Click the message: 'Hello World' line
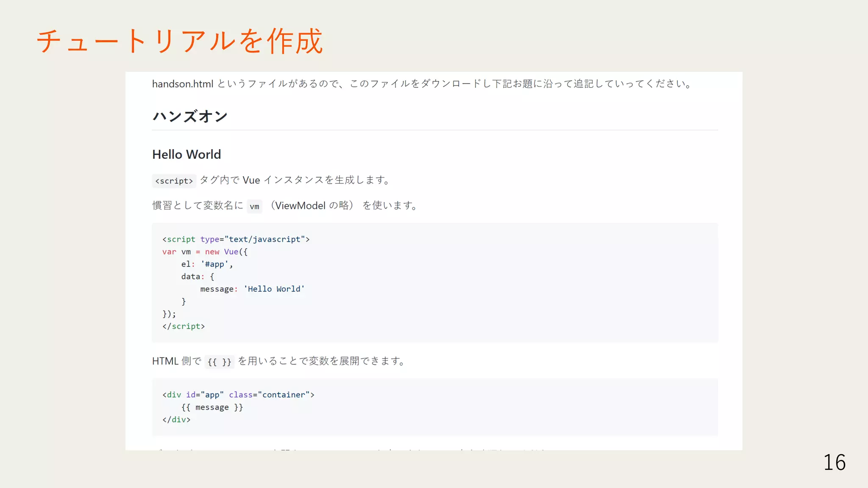This screenshot has width=868, height=488. pyautogui.click(x=252, y=289)
